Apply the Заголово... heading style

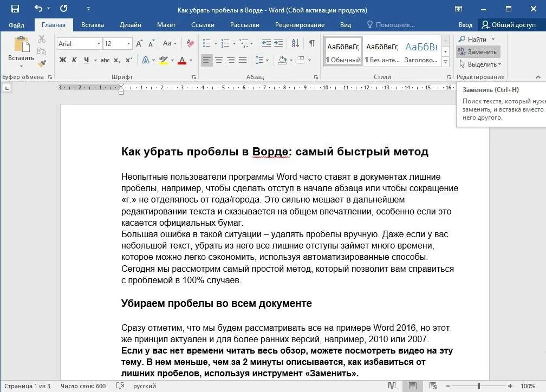click(x=421, y=51)
